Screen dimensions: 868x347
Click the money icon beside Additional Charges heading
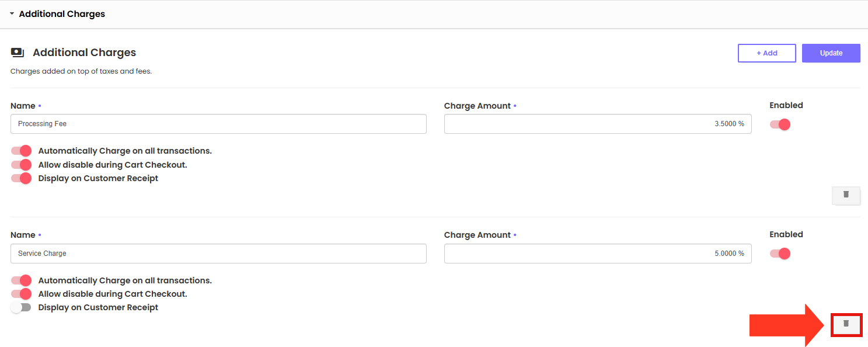pos(18,53)
